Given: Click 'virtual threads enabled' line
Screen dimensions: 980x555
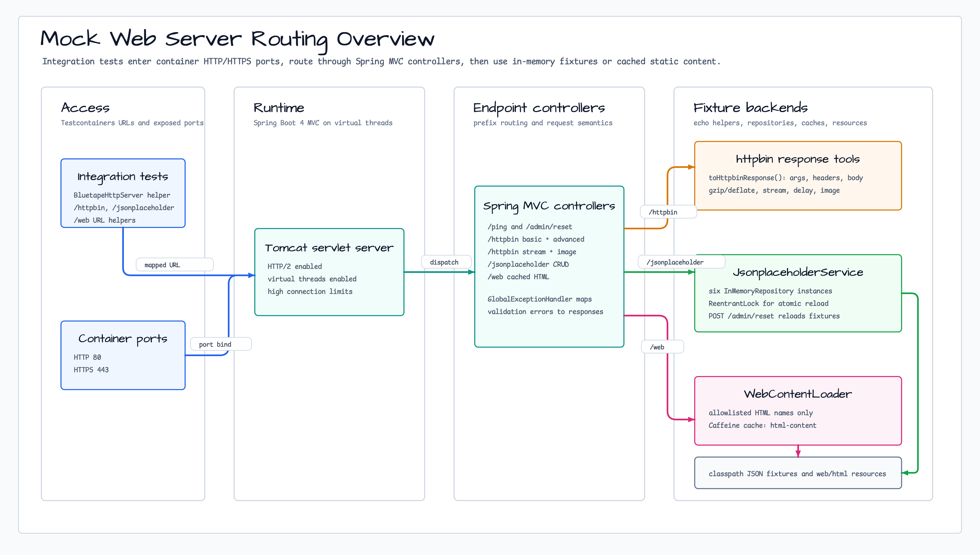Looking at the screenshot, I should coord(312,279).
